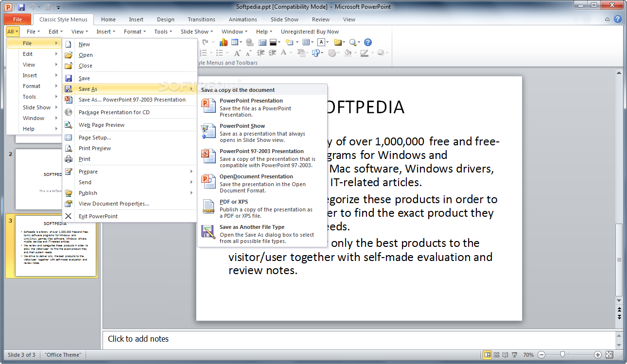This screenshot has width=627, height=364.
Task: Expand the Prepare submenu
Action: 130,172
